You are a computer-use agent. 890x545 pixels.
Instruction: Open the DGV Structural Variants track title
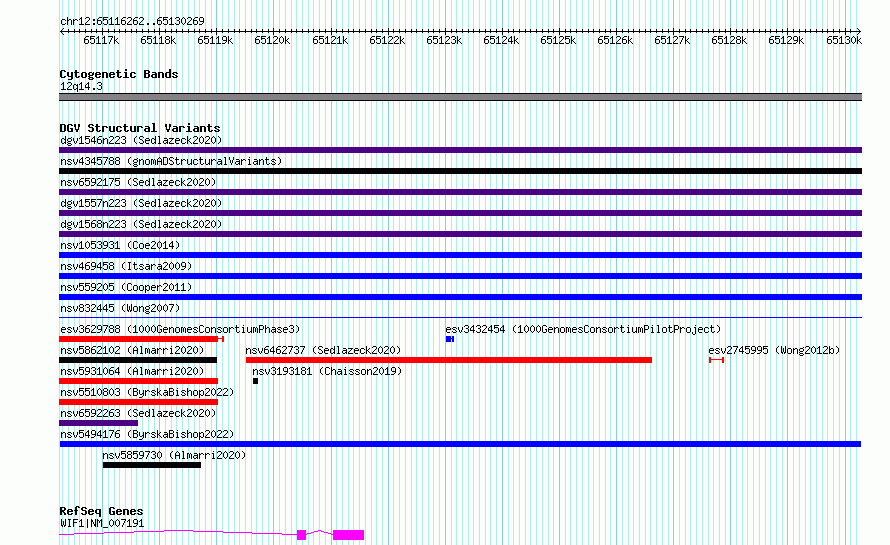click(x=140, y=128)
